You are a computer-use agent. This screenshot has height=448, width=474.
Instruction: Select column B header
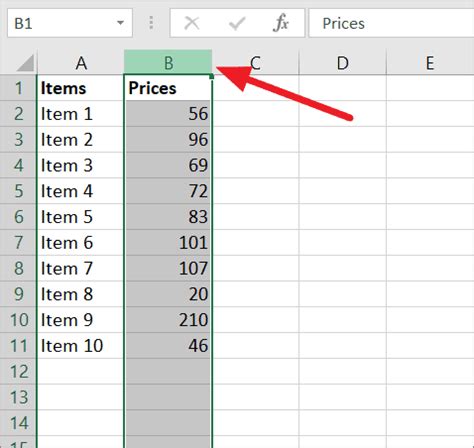[x=168, y=62]
